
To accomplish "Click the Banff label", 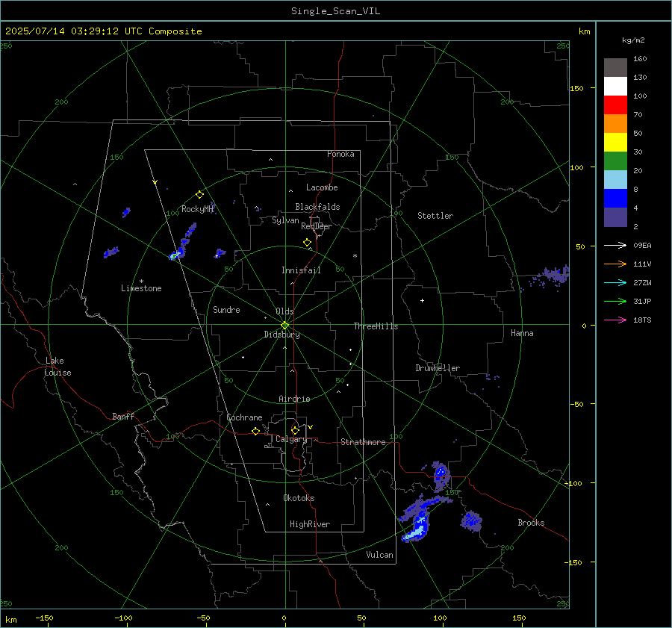I will coord(123,417).
